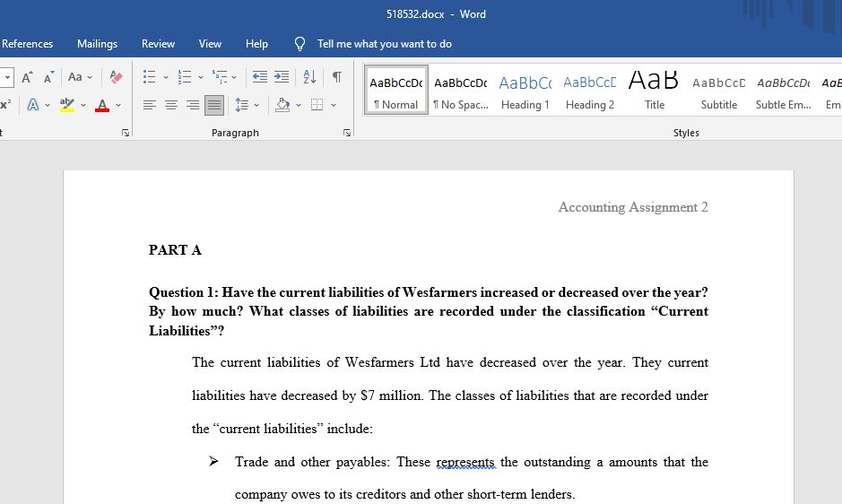The height and width of the screenshot is (504, 842).
Task: Click the lightbulb Tell Me icon
Action: pyautogui.click(x=299, y=44)
